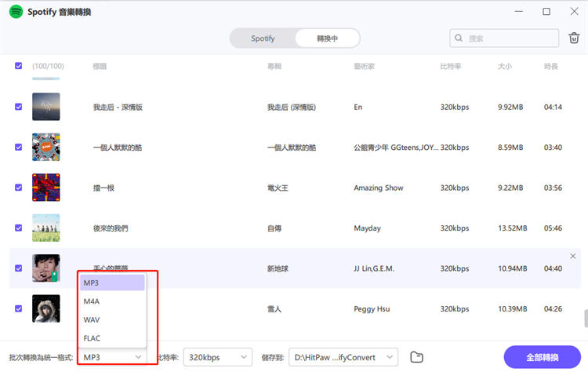
Task: Click the 比特率 column header
Action: [450, 67]
